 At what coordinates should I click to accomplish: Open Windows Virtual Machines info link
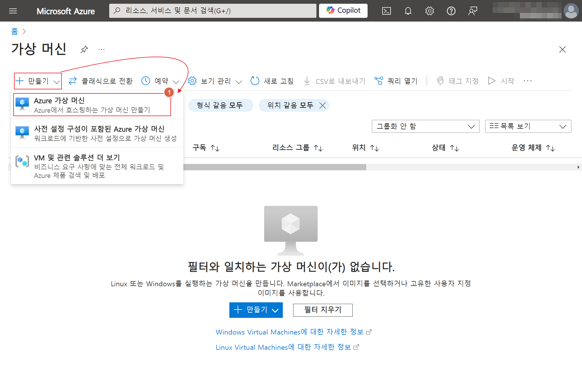290,332
